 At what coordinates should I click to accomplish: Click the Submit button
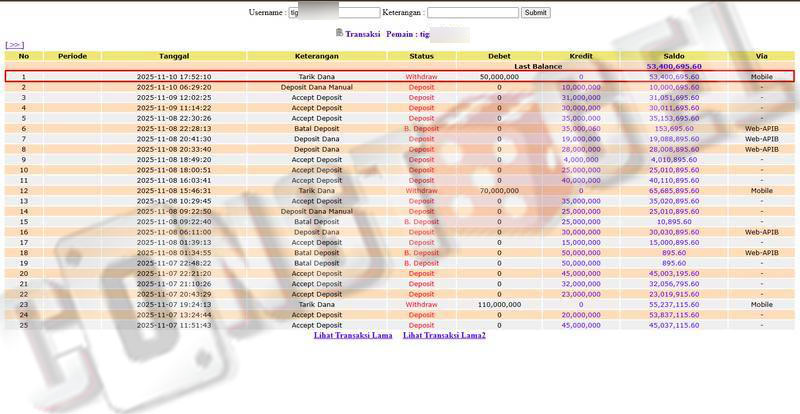pyautogui.click(x=535, y=13)
